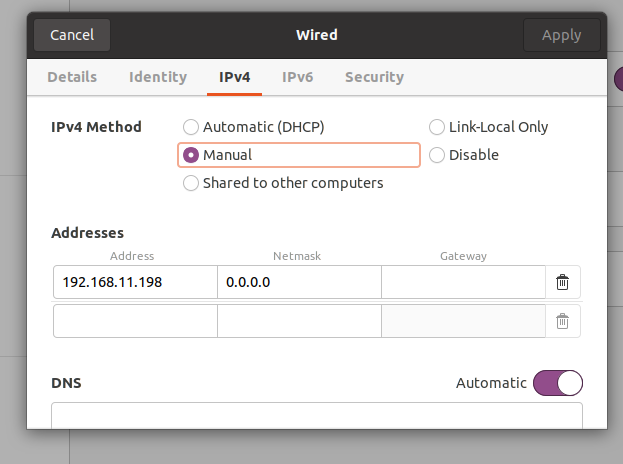Click the IPv4 tab
This screenshot has height=464, width=623.
click(x=234, y=77)
